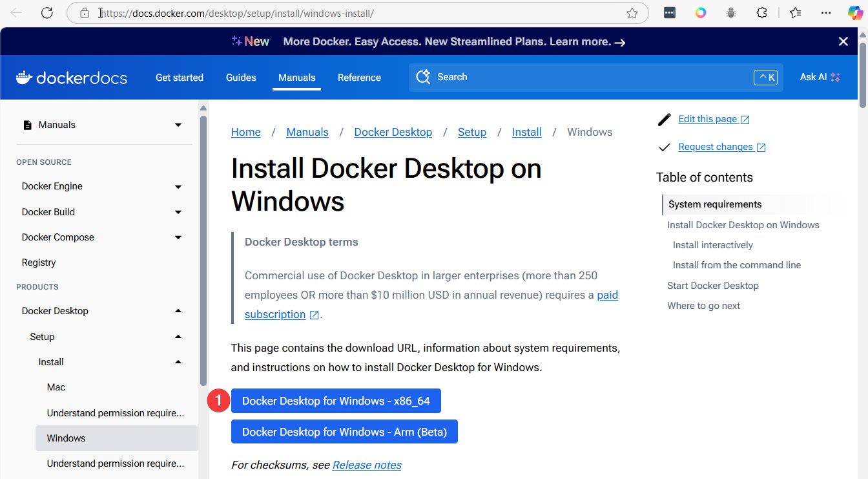Open Understand permission item below Mac
Screen dimensions: 868x479
coord(116,413)
